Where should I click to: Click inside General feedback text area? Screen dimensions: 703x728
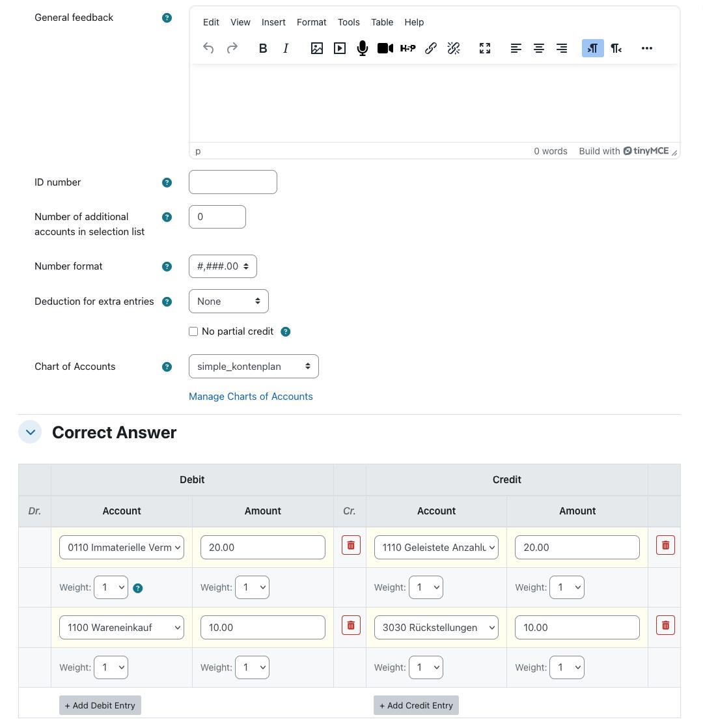pos(435,103)
